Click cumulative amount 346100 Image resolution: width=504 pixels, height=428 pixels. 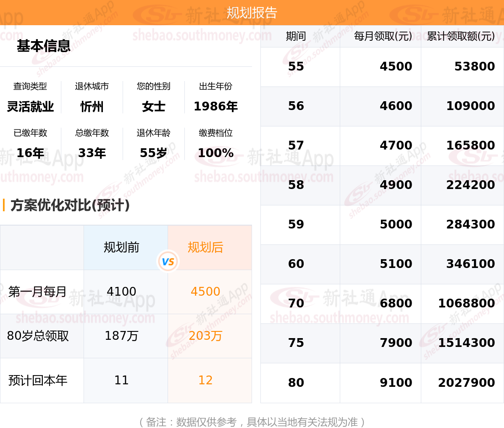tap(470, 264)
